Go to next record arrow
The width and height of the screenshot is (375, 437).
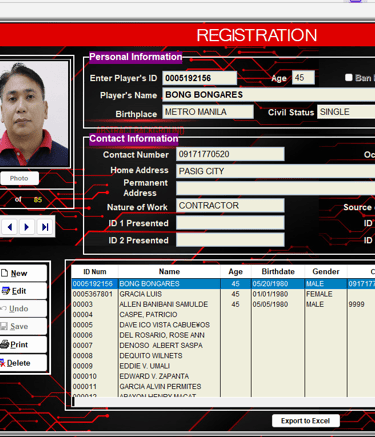pos(27,227)
